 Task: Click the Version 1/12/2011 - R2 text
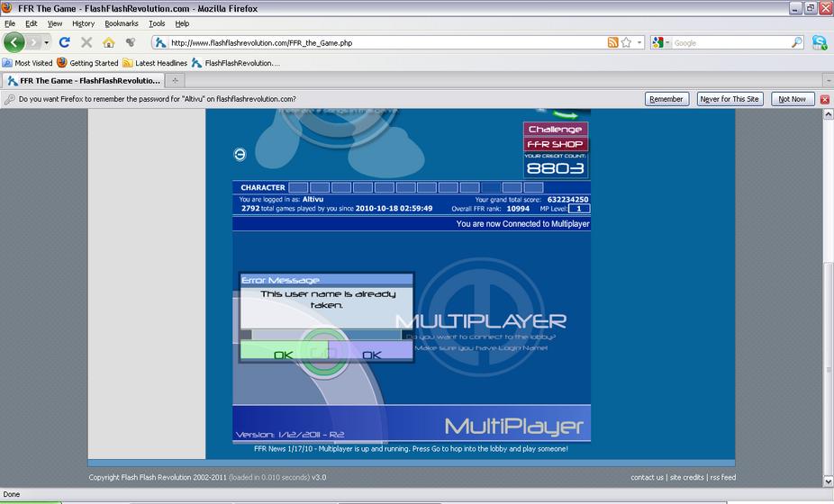[290, 435]
